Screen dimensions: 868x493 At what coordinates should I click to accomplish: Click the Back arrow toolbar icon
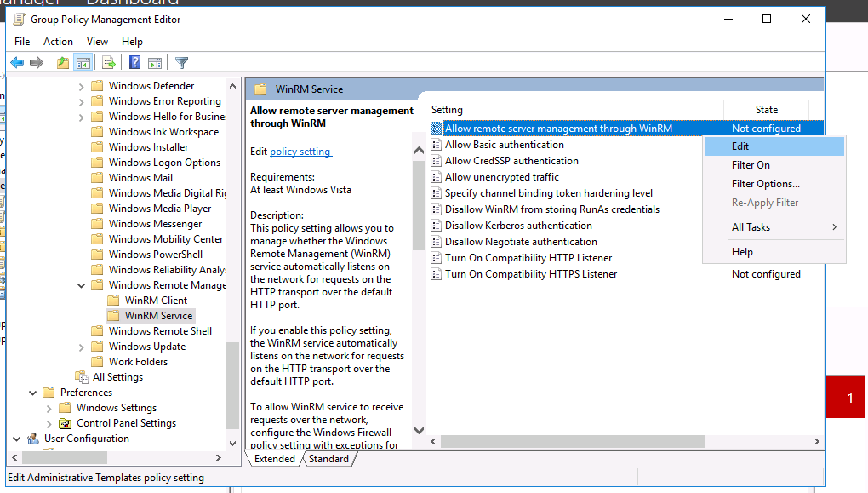coord(17,62)
